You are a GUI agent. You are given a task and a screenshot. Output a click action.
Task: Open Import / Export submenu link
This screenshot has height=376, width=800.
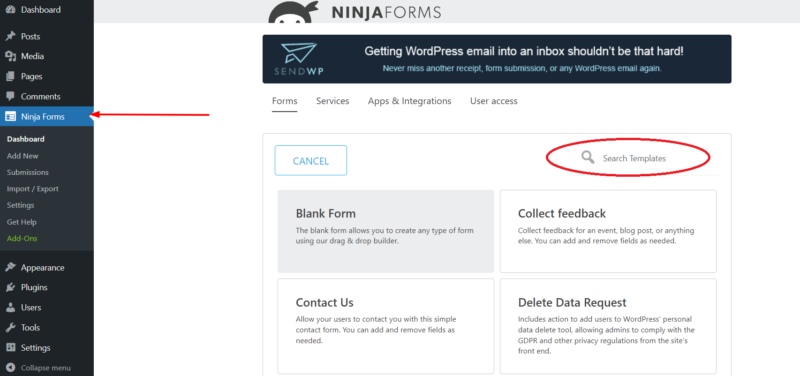pyautogui.click(x=33, y=189)
